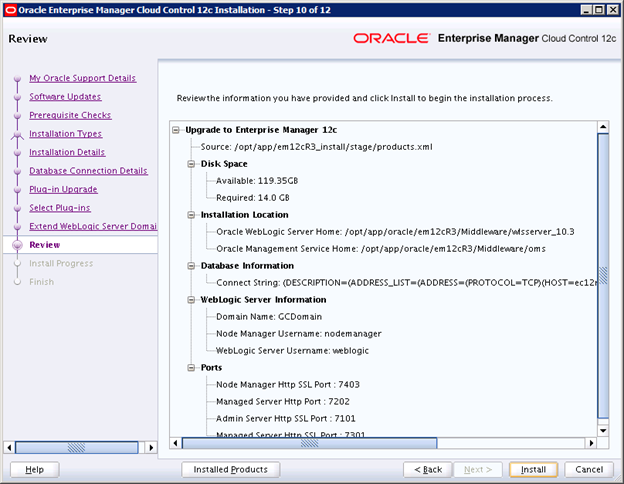Select WebLogic Server Username row

point(292,351)
